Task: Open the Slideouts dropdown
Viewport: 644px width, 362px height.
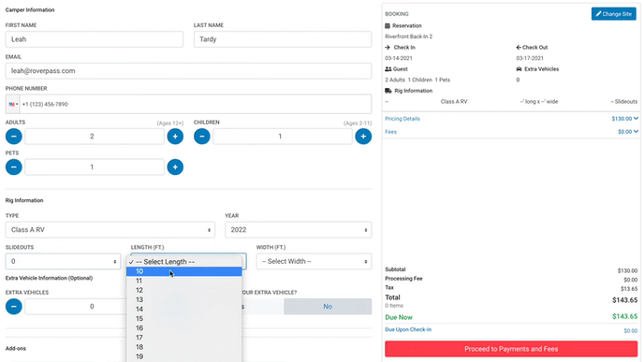Action: tap(64, 262)
